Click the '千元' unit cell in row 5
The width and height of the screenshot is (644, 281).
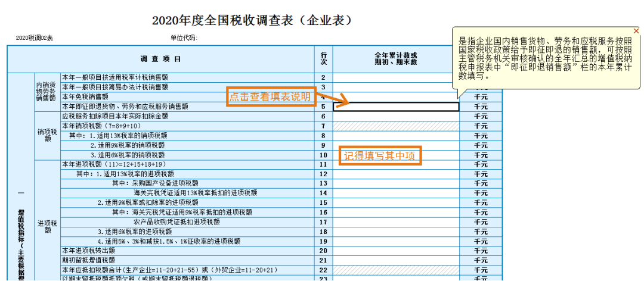point(481,107)
